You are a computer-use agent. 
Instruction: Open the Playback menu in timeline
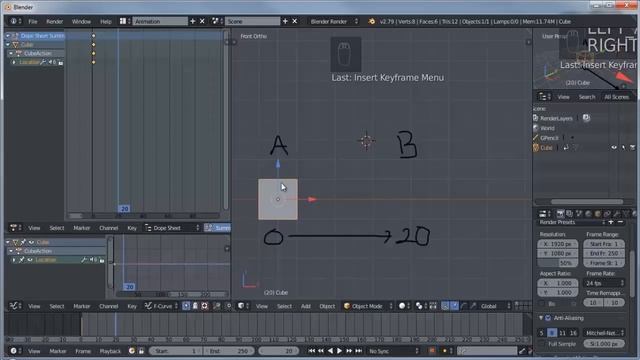110,351
